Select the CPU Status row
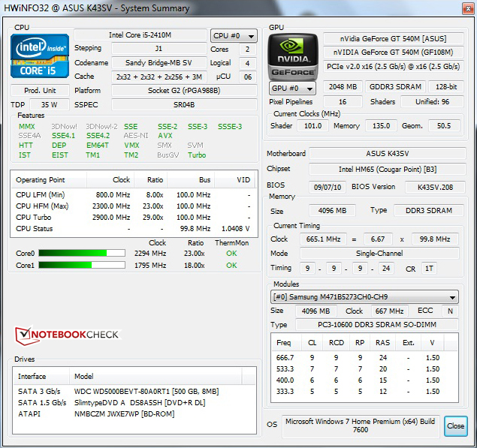 pyautogui.click(x=134, y=229)
